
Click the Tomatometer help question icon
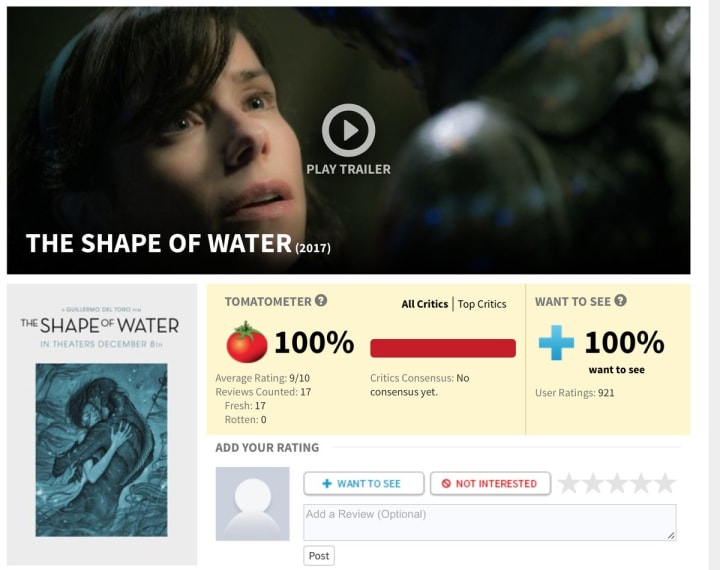(x=321, y=300)
